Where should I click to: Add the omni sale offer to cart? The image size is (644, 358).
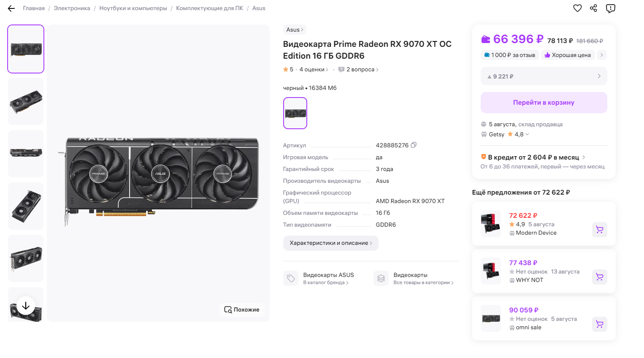(x=599, y=324)
